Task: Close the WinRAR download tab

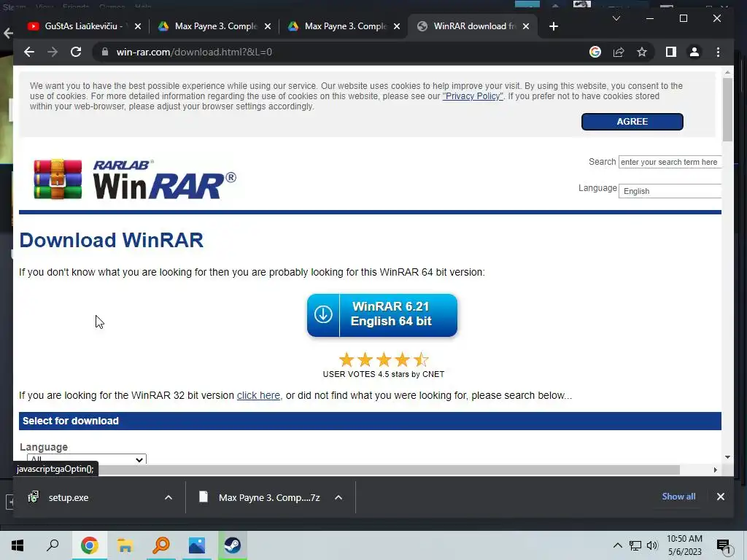Action: pyautogui.click(x=526, y=26)
